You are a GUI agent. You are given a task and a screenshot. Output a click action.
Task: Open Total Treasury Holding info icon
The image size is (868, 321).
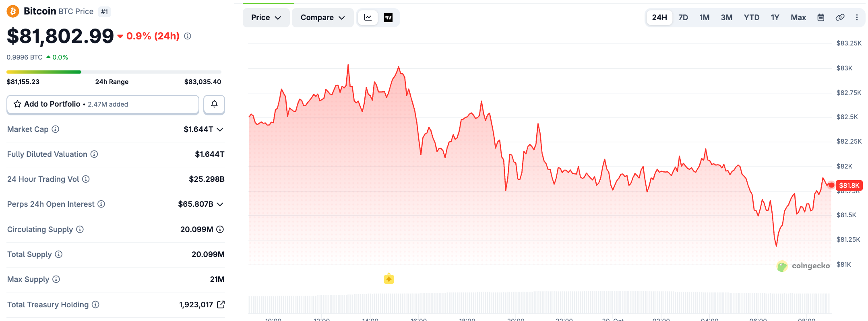tap(95, 305)
